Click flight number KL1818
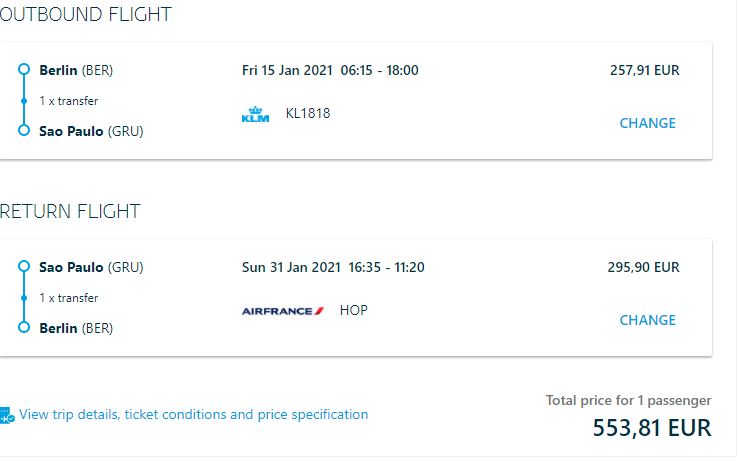 coord(308,114)
